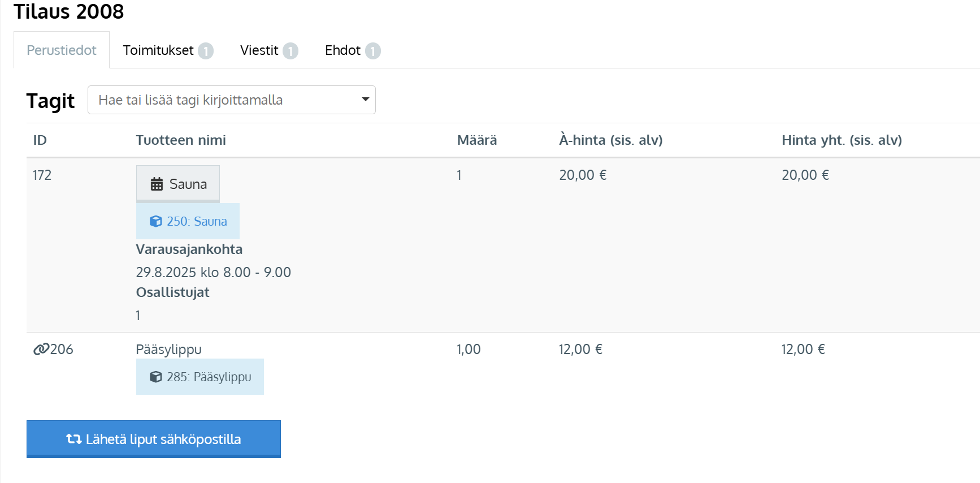Image resolution: width=980 pixels, height=483 pixels.
Task: Open the Perustiedot tab
Action: (62, 50)
